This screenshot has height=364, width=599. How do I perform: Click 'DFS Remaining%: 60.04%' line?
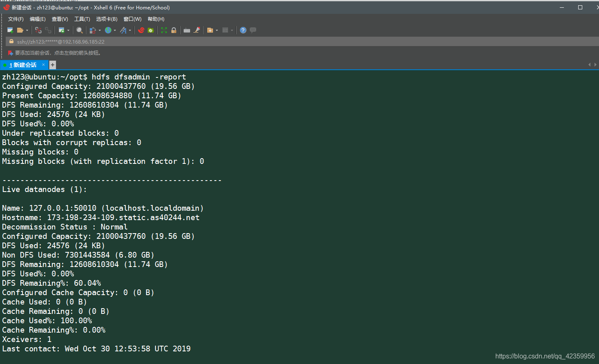tap(51, 283)
